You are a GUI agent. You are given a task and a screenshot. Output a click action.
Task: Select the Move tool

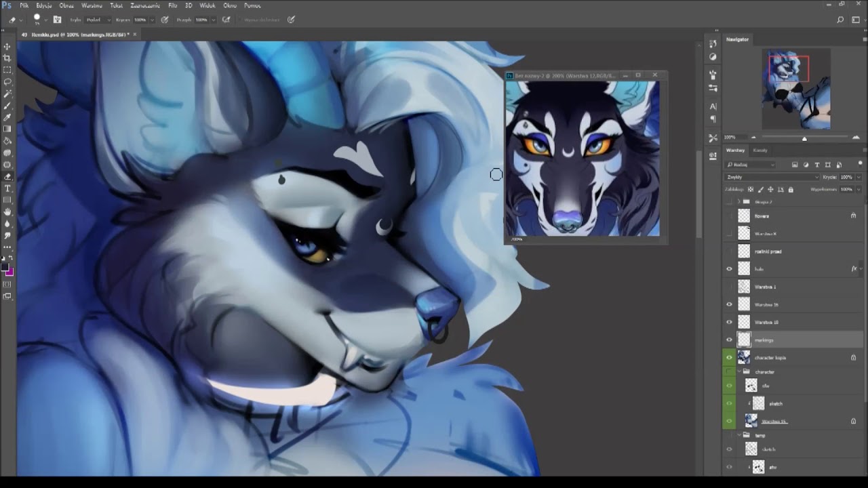coord(7,46)
